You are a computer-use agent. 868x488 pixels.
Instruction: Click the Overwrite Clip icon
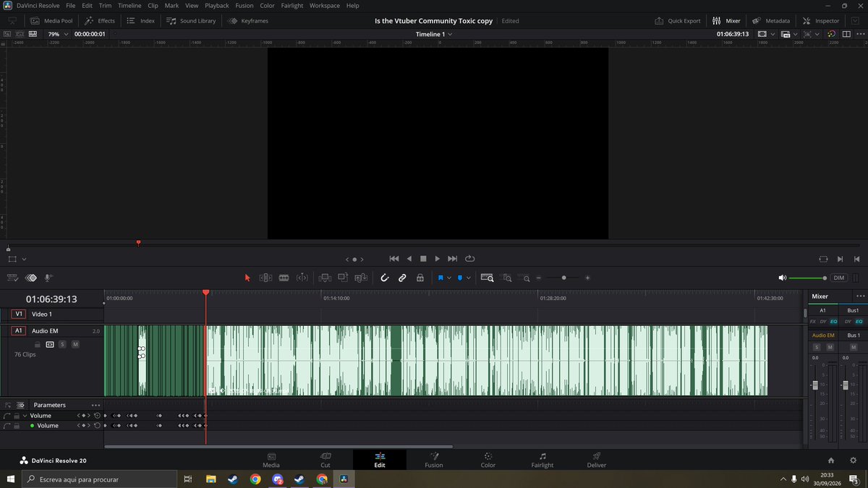coord(343,278)
